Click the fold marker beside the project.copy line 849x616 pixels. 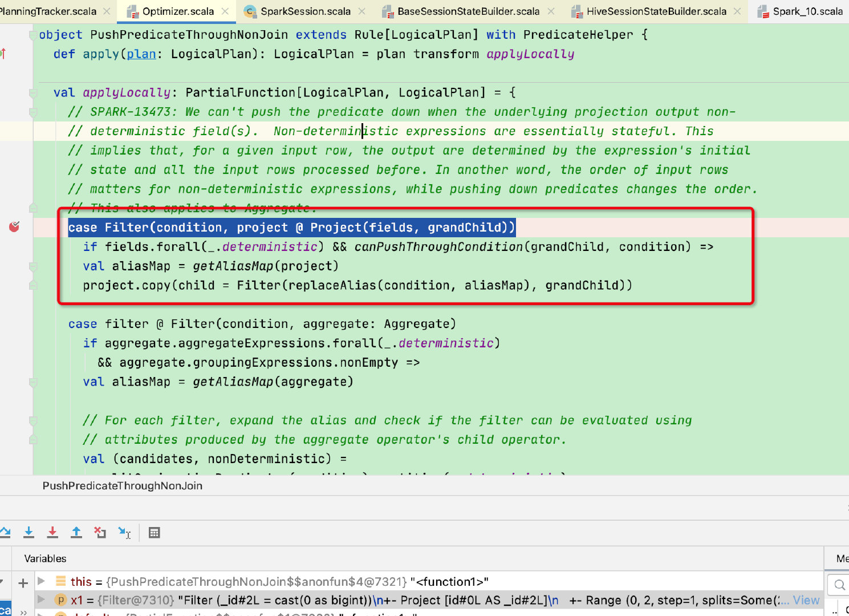pyautogui.click(x=33, y=285)
